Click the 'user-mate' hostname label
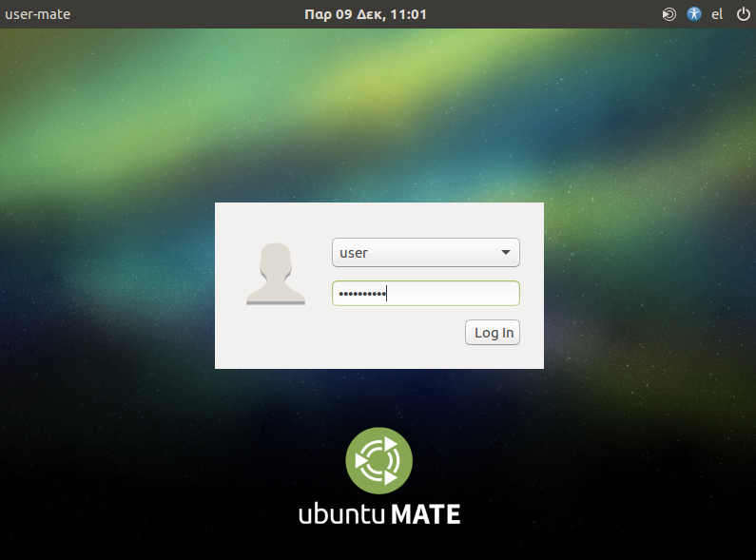The image size is (756, 560). click(37, 14)
